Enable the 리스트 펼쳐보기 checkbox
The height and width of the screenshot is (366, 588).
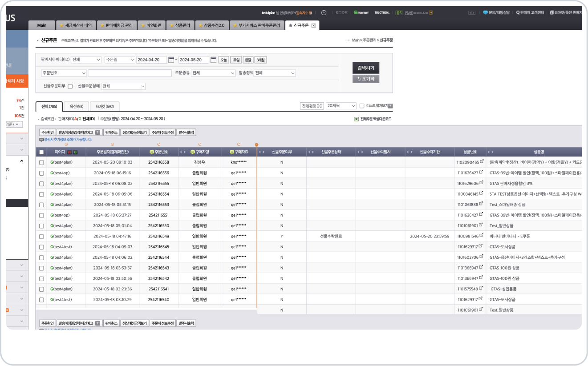click(362, 106)
